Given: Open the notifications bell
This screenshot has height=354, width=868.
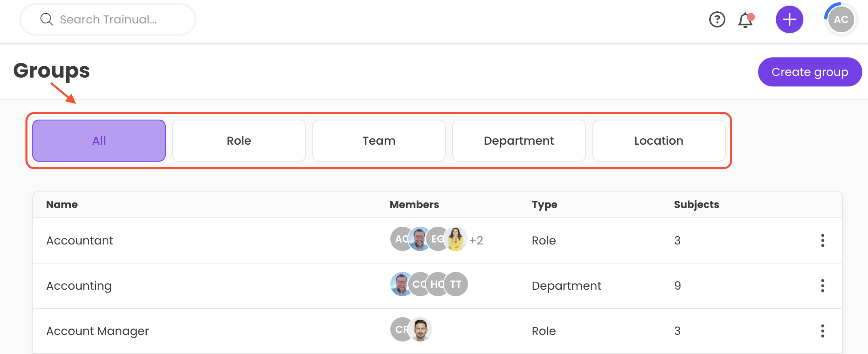Looking at the screenshot, I should 746,20.
